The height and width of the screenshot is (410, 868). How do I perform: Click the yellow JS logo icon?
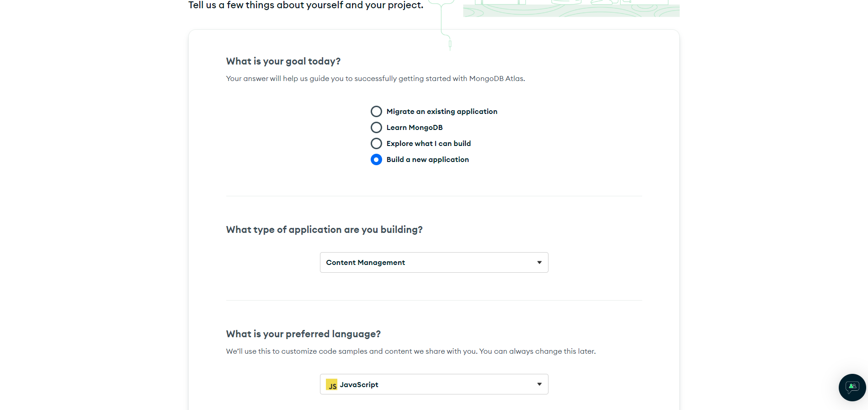pyautogui.click(x=332, y=385)
